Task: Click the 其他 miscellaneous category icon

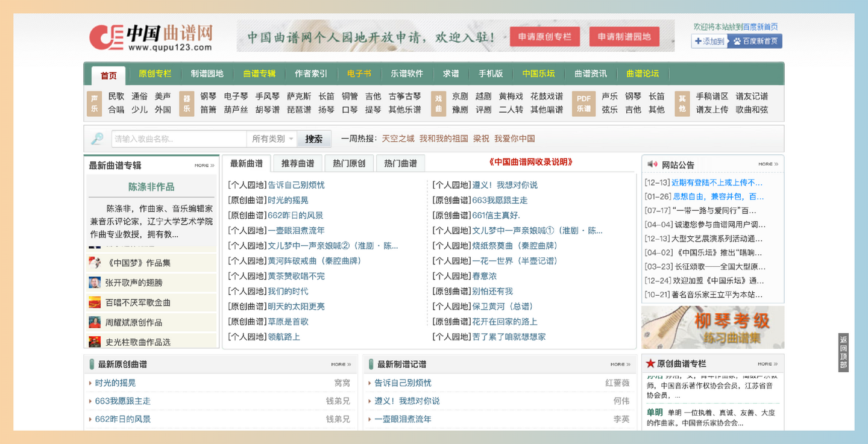Action: [681, 102]
